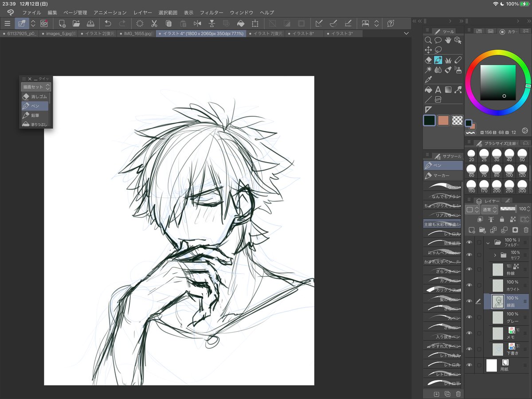Viewport: 532px width, 399px height.
Task: Open the フィルター menu
Action: (x=211, y=13)
